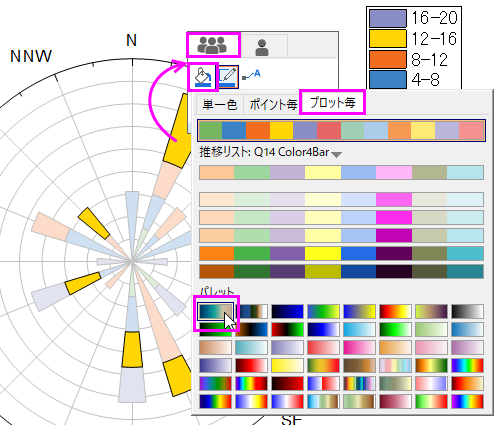
Task: Select the yellow-green to dark purple palette
Action: (x=431, y=311)
